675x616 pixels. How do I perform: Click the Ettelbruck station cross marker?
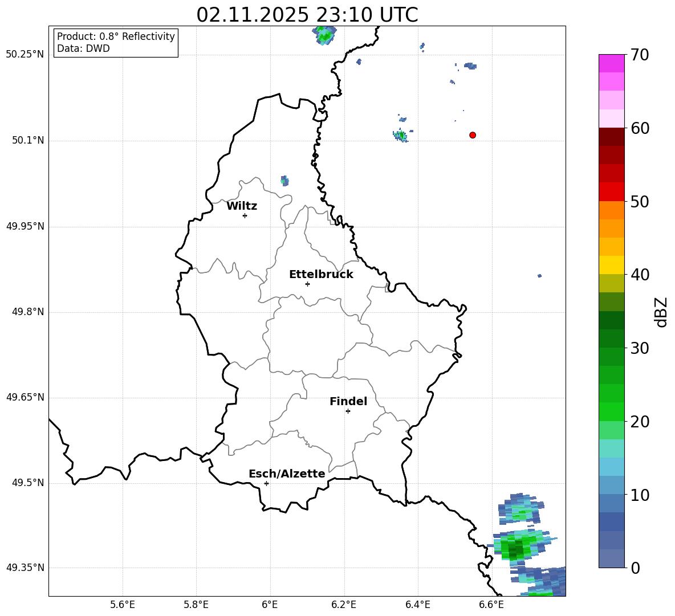coord(307,284)
